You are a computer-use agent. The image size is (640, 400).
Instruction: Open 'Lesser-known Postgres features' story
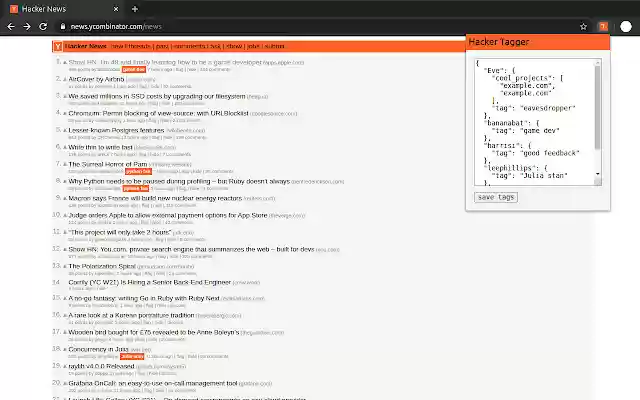click(x=116, y=130)
